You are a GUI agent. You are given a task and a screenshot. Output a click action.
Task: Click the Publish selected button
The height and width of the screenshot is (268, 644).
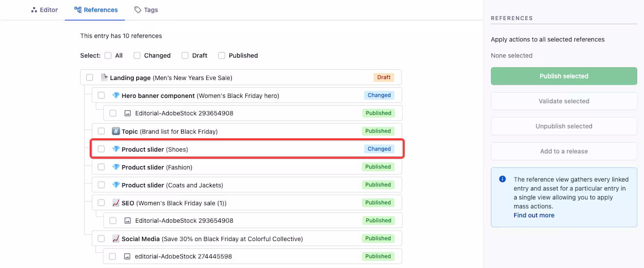[564, 76]
